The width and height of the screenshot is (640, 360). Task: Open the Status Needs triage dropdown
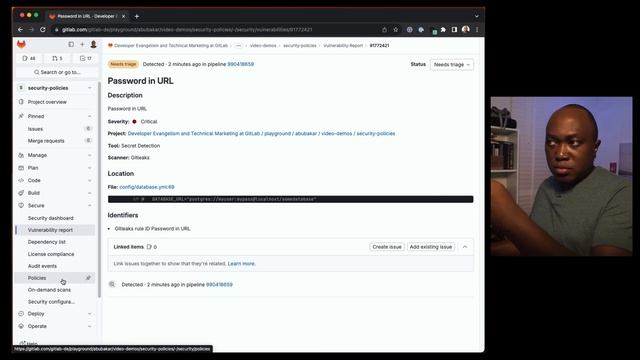[x=451, y=64]
